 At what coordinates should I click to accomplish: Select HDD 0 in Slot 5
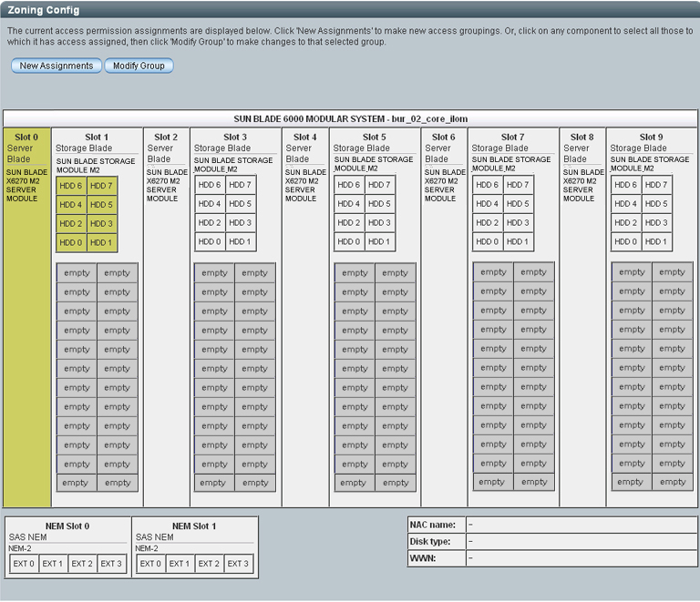(349, 241)
